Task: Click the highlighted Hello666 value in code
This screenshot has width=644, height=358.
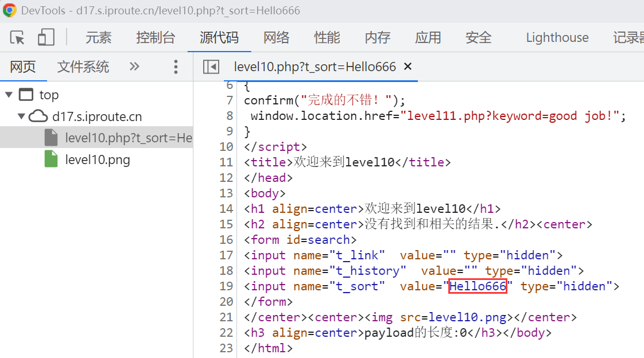Action: coord(478,286)
